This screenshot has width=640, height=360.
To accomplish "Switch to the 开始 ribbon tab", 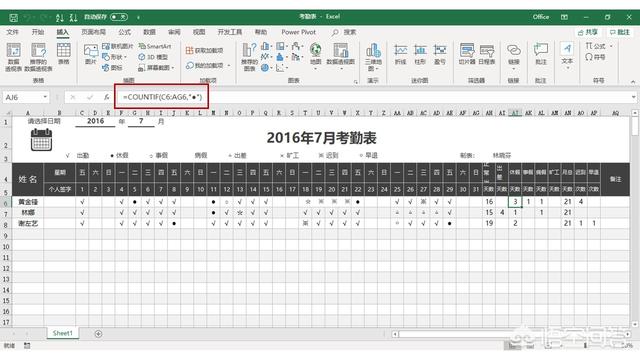I will [38, 32].
